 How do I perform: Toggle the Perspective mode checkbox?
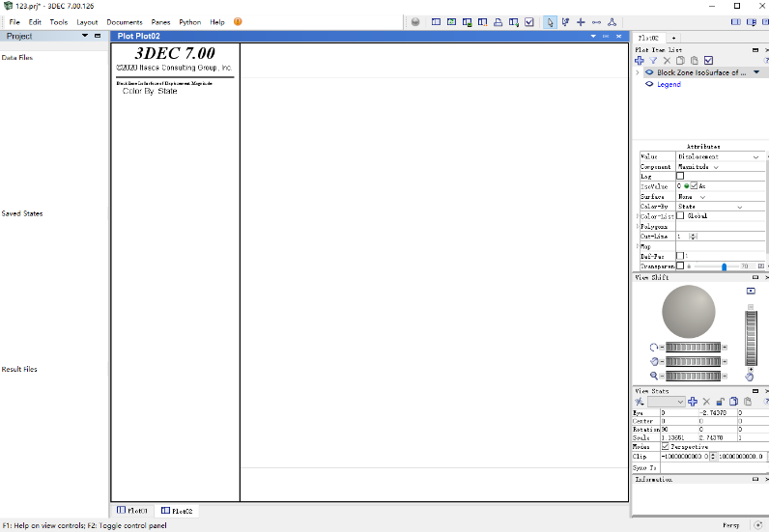coord(665,447)
